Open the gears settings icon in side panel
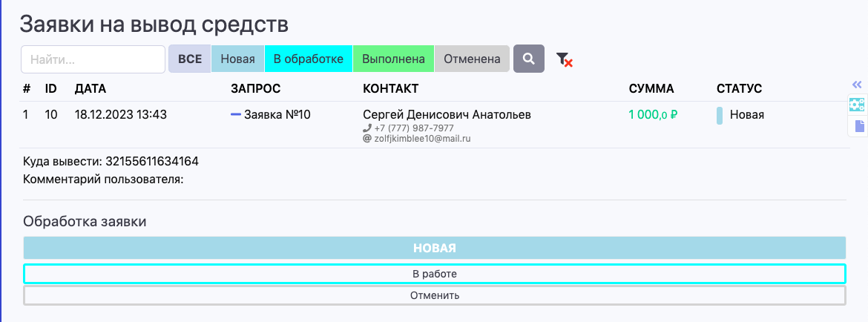 (857, 105)
